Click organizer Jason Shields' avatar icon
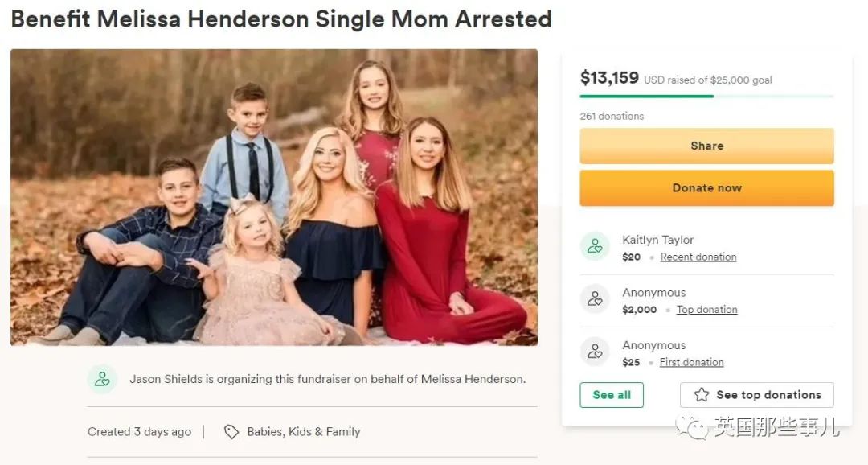Image resolution: width=868 pixels, height=465 pixels. click(102, 379)
